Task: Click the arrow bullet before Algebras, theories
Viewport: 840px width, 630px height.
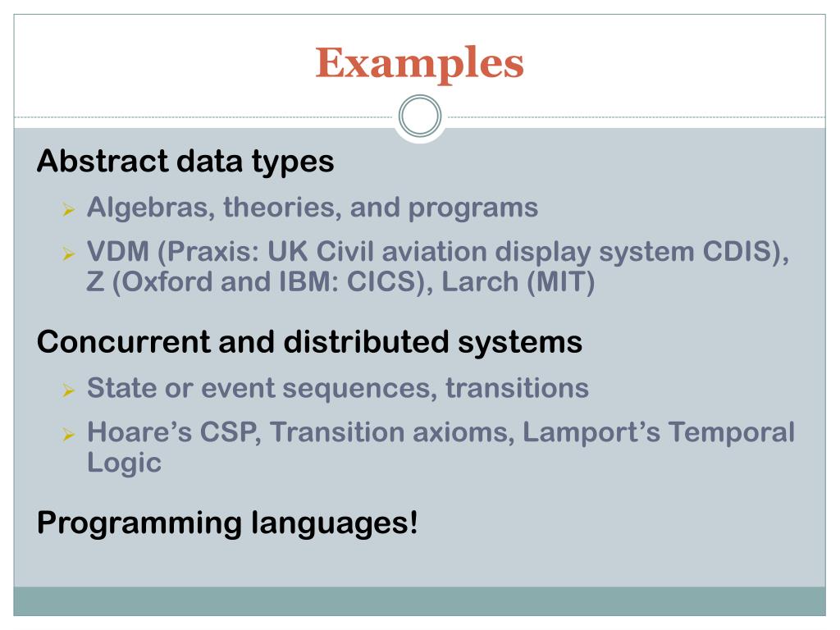Action: pos(69,209)
